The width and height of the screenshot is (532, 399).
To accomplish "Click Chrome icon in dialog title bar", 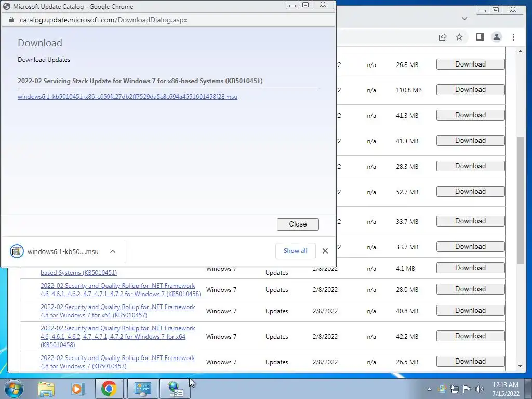I will (6, 6).
